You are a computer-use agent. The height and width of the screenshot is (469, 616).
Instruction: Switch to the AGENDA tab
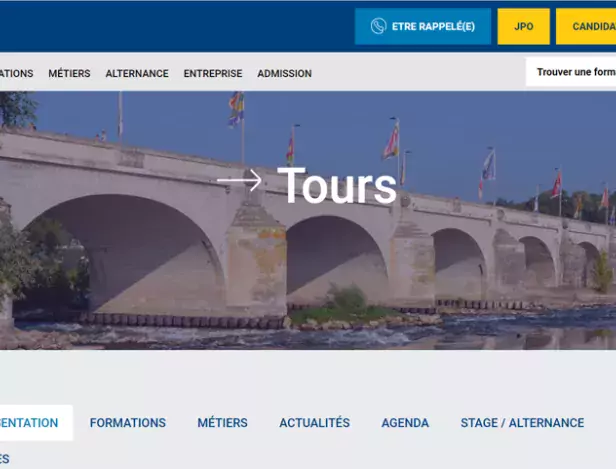click(x=405, y=423)
